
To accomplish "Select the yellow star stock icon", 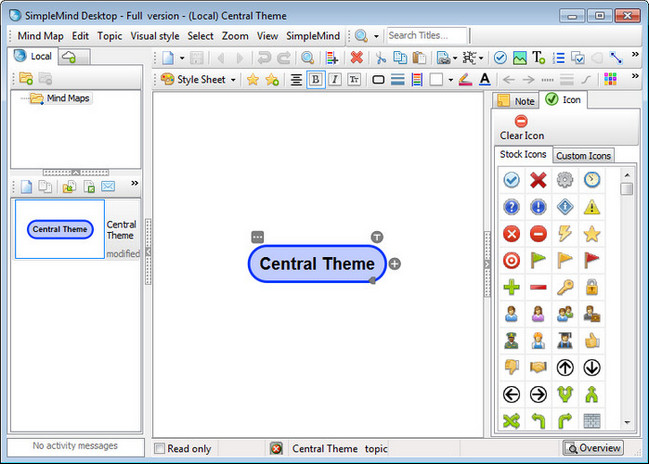I will [592, 234].
